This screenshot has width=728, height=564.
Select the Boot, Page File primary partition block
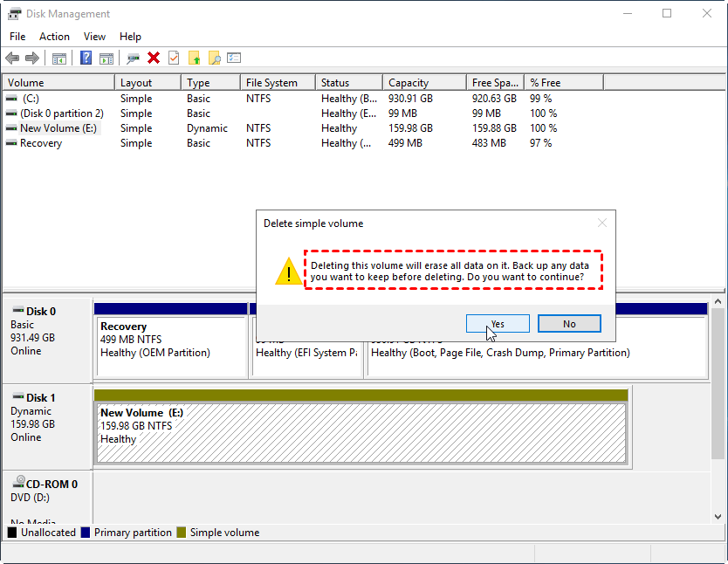[x=537, y=360]
